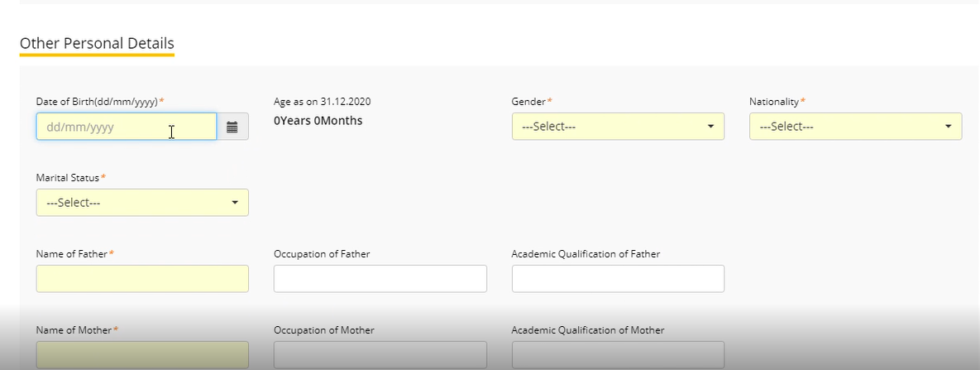Image resolution: width=980 pixels, height=370 pixels.
Task: Click the 'Occupation of Father' label
Action: tap(322, 254)
